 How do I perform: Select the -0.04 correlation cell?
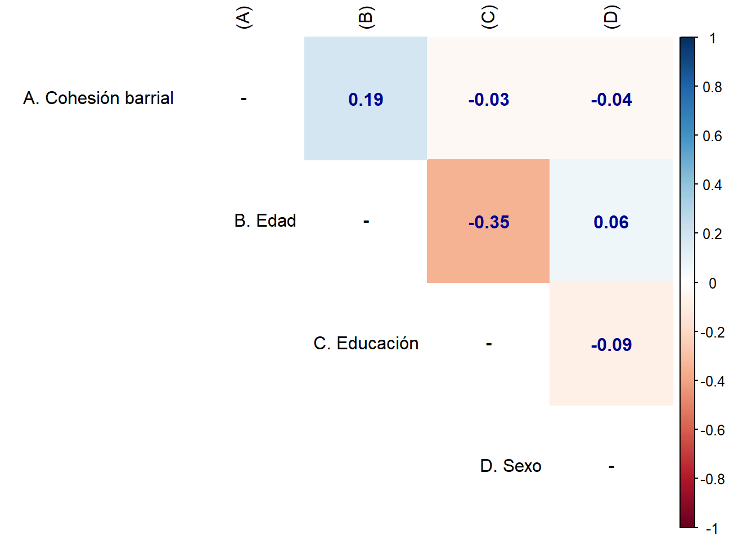point(611,99)
